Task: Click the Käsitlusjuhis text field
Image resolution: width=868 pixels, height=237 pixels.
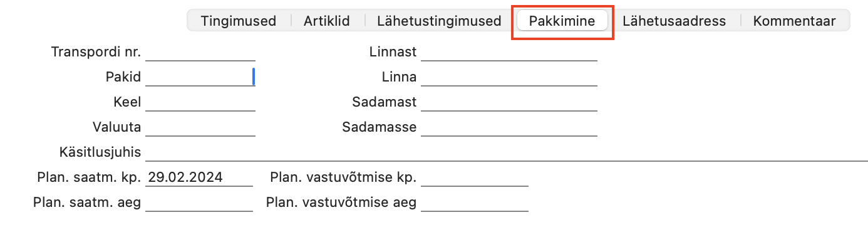Action: [507, 152]
